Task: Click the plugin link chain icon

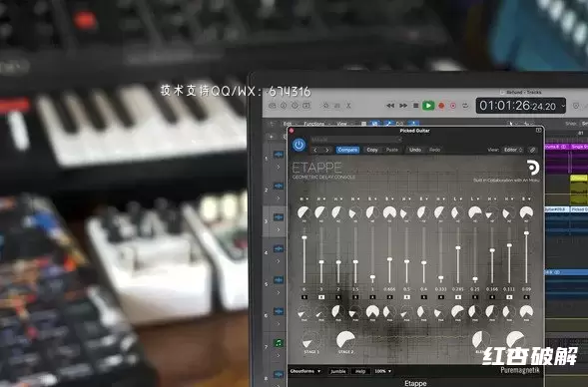Action: pos(532,150)
